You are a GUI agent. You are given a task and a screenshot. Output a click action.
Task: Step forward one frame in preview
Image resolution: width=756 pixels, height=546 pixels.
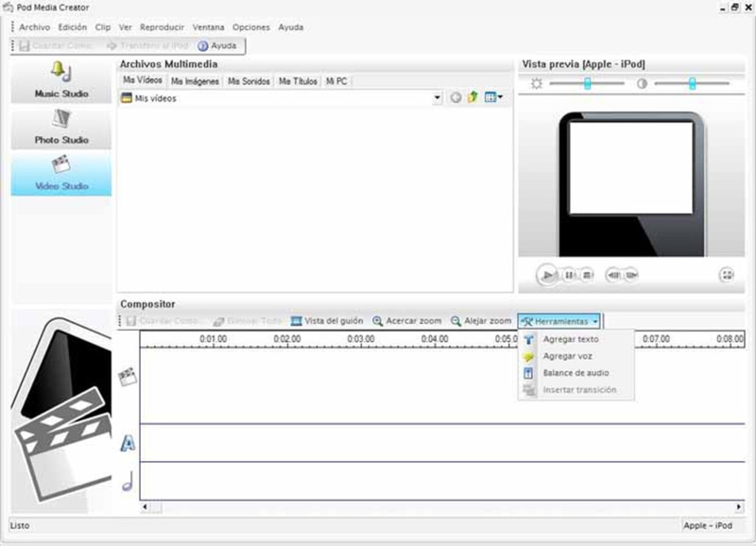tap(631, 275)
